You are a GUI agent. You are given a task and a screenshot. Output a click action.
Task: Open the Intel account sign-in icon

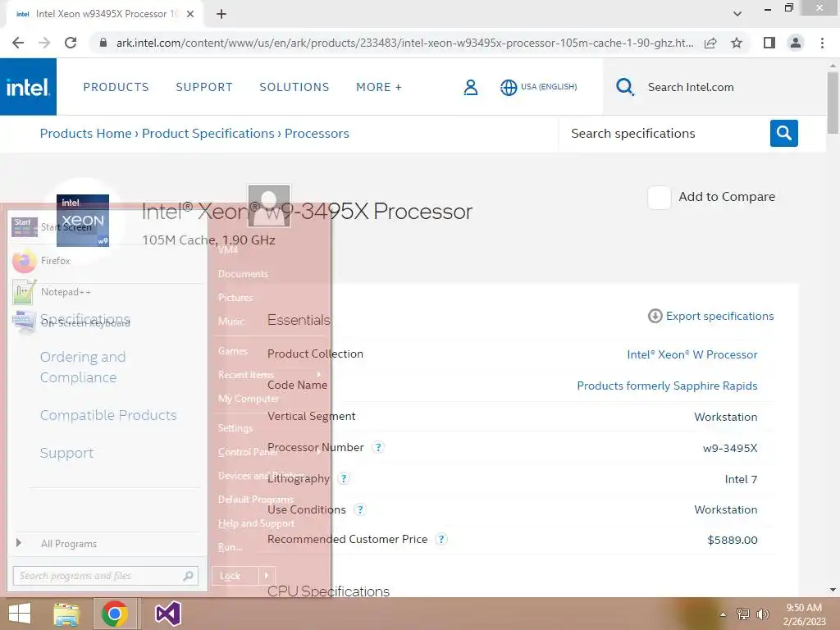(470, 87)
